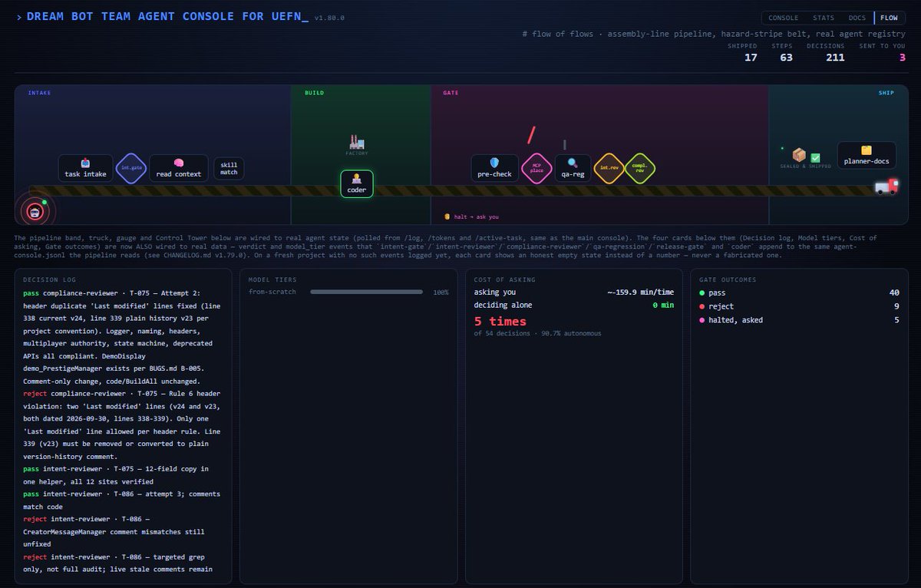921x588 pixels.
Task: Click the from-scratch 100% value
Action: [441, 292]
